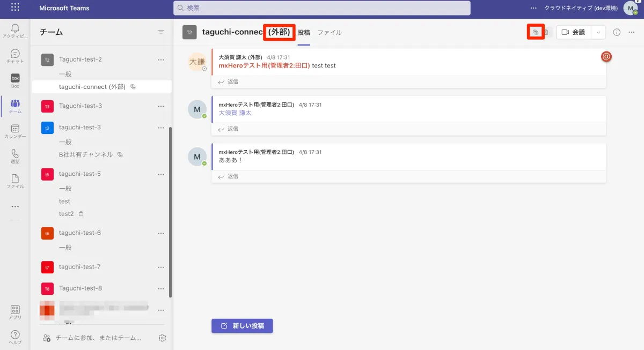Focus the 検索 search box
644x350 pixels.
pos(322,8)
